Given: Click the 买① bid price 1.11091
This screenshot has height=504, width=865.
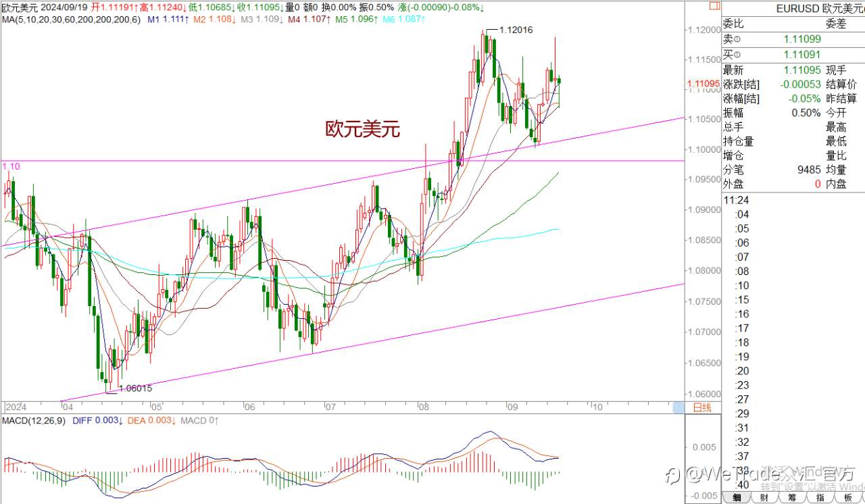Looking at the screenshot, I should [802, 55].
